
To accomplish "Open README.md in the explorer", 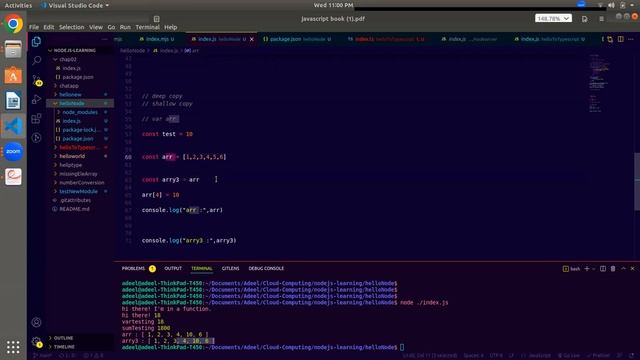I will coord(74,209).
